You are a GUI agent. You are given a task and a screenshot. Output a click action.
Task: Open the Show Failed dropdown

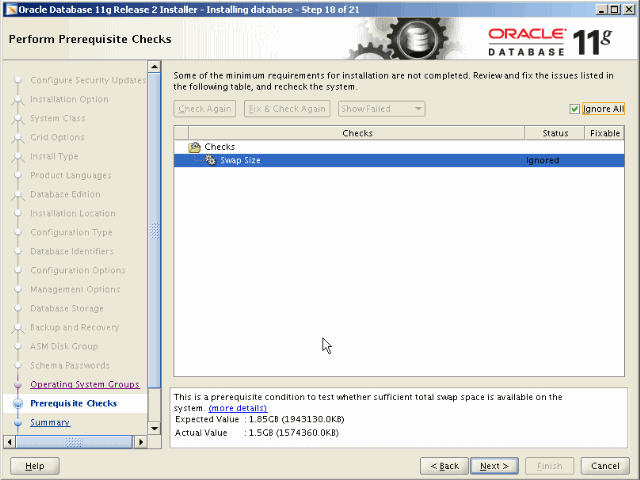(382, 109)
